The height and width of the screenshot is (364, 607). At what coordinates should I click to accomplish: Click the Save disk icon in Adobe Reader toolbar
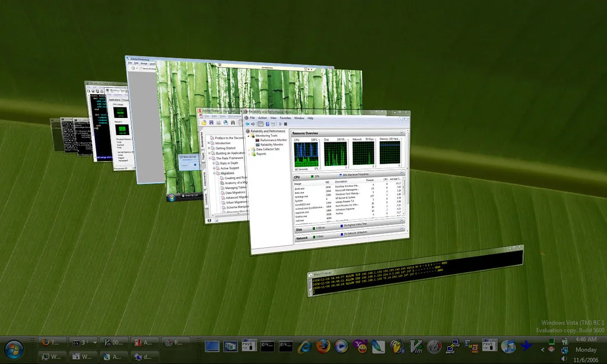(x=211, y=123)
